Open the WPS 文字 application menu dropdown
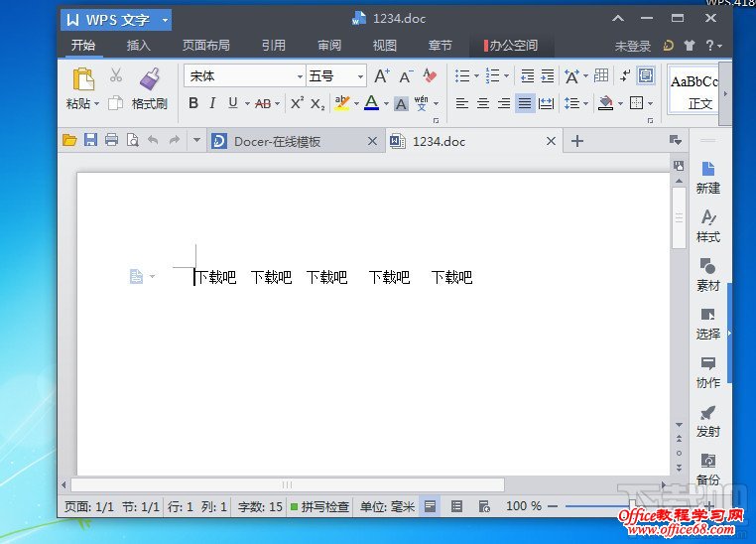Screen dimensions: 756x544 pos(115,20)
